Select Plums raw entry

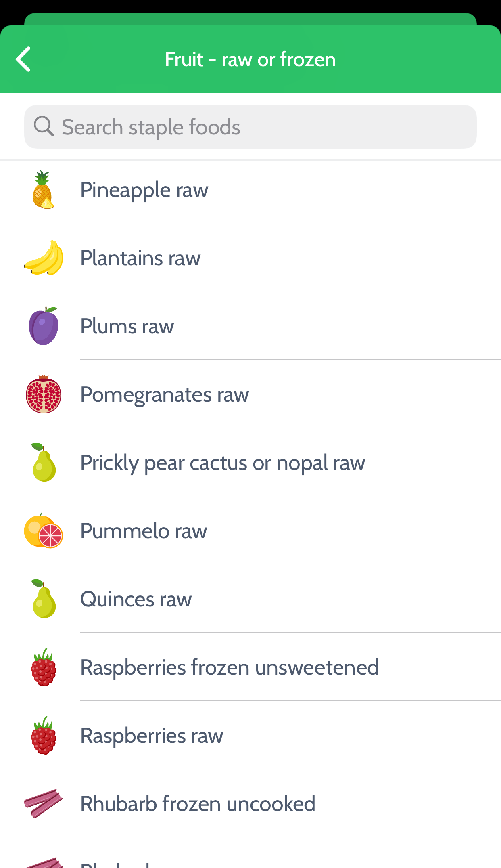[127, 326]
